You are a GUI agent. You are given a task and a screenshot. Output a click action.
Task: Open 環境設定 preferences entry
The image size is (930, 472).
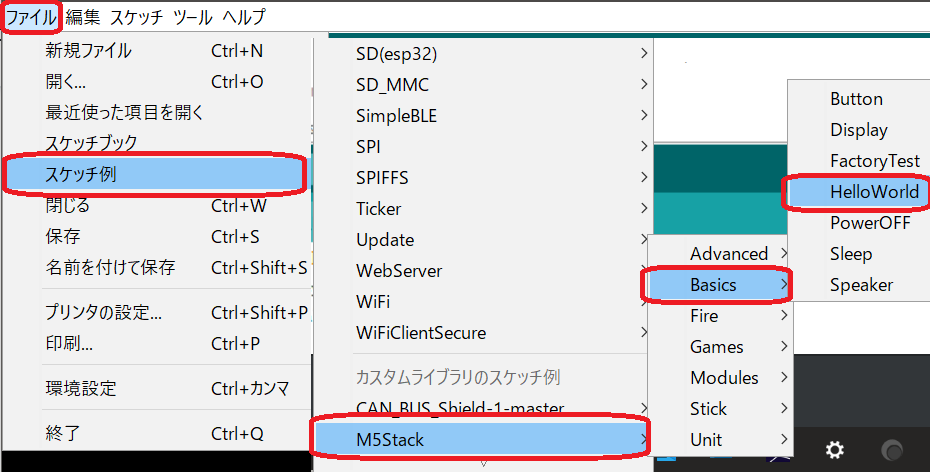tap(81, 388)
